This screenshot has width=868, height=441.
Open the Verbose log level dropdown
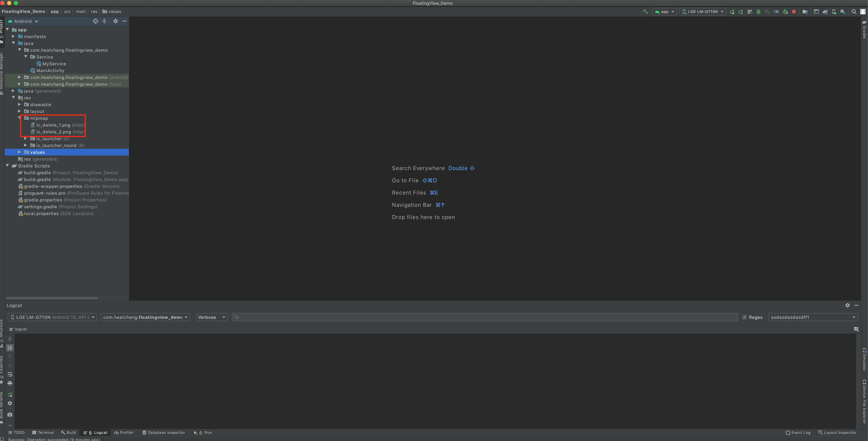click(x=211, y=317)
